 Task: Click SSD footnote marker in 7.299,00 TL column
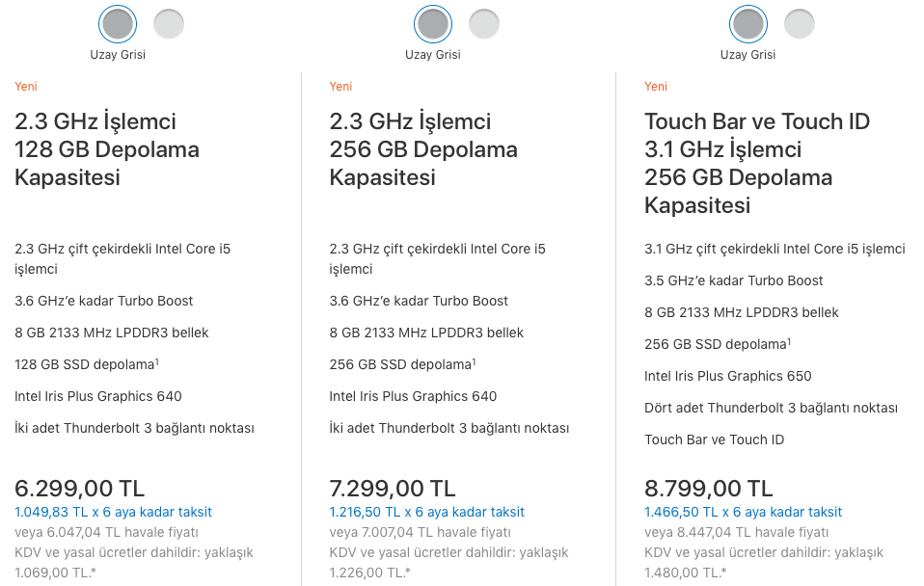[x=473, y=361]
